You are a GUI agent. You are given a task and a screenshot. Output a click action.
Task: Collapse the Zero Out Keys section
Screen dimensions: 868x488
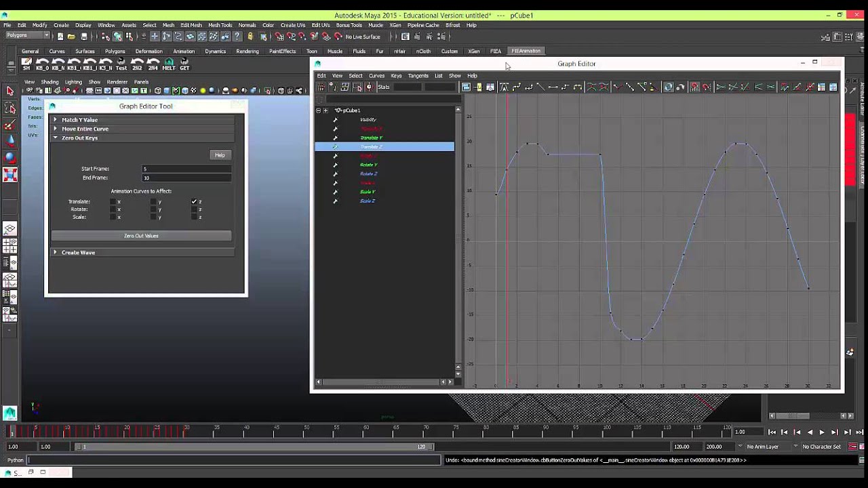click(142, 138)
